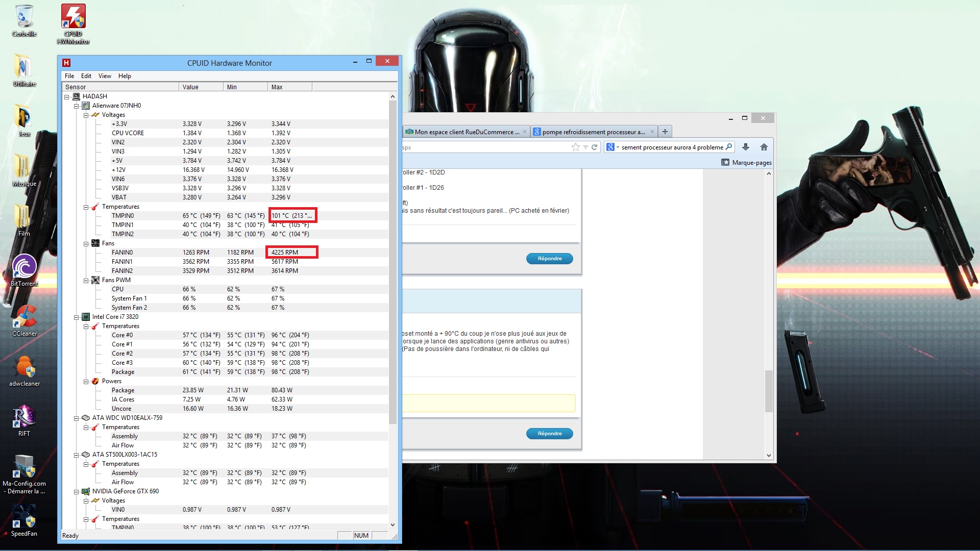Switch to Mon espace client RueDuCommerce tab
Image resolution: width=980 pixels, height=551 pixels.
[x=465, y=132]
